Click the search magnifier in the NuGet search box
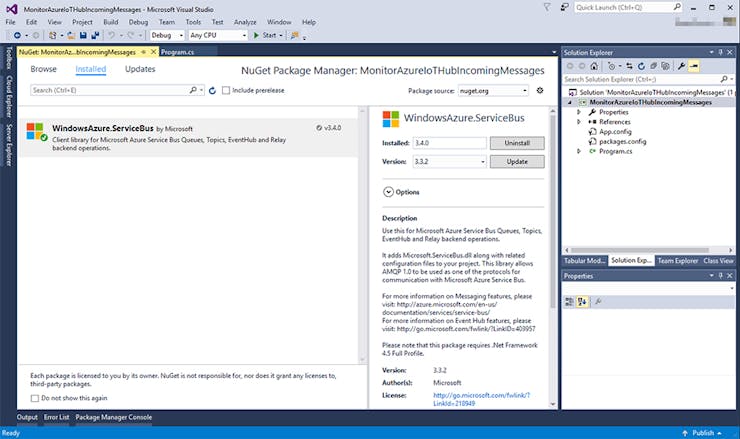Viewport: 740px width, 439px height. click(x=193, y=90)
